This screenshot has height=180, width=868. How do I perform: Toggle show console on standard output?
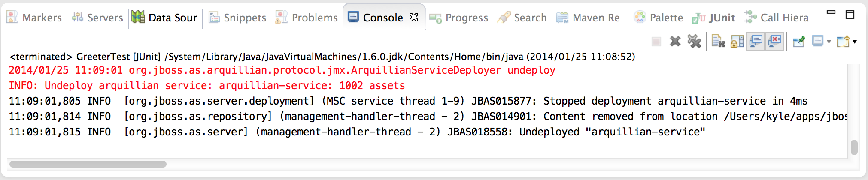click(x=756, y=42)
